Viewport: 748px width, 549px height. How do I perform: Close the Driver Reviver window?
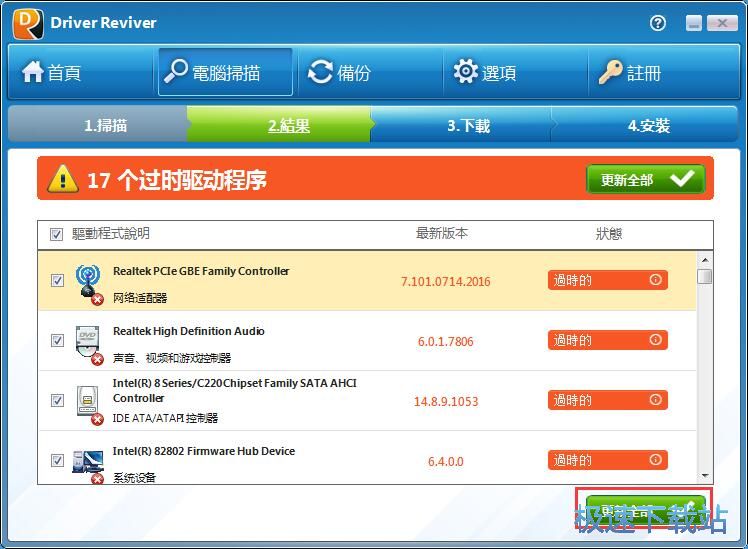722,23
